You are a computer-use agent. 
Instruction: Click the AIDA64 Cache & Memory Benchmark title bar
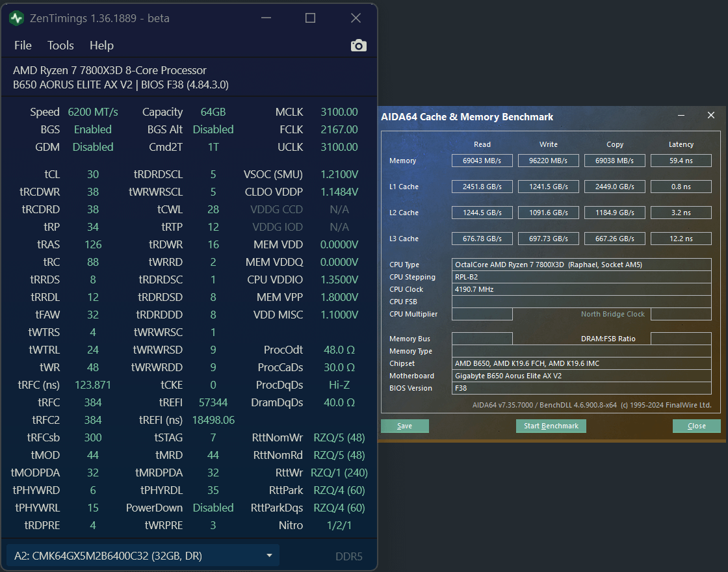pyautogui.click(x=520, y=117)
